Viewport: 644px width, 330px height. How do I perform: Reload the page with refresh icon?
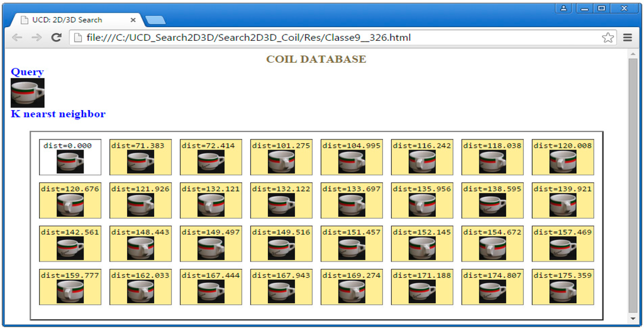[56, 38]
